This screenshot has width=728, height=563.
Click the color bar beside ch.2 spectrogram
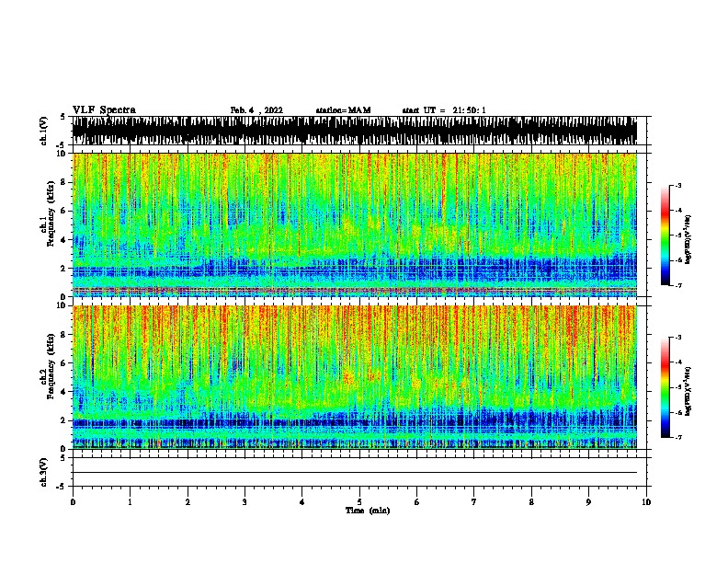click(665, 387)
